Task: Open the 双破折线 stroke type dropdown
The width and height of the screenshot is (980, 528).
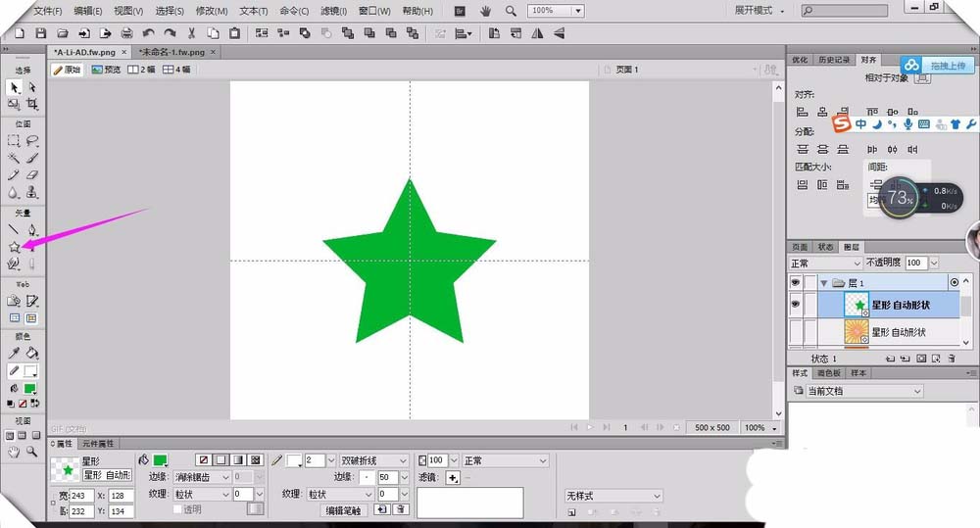Action: pos(374,460)
